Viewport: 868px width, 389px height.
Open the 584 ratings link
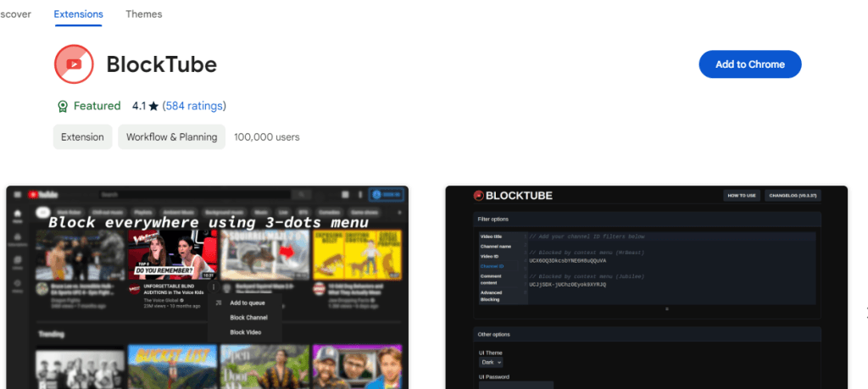tap(194, 106)
